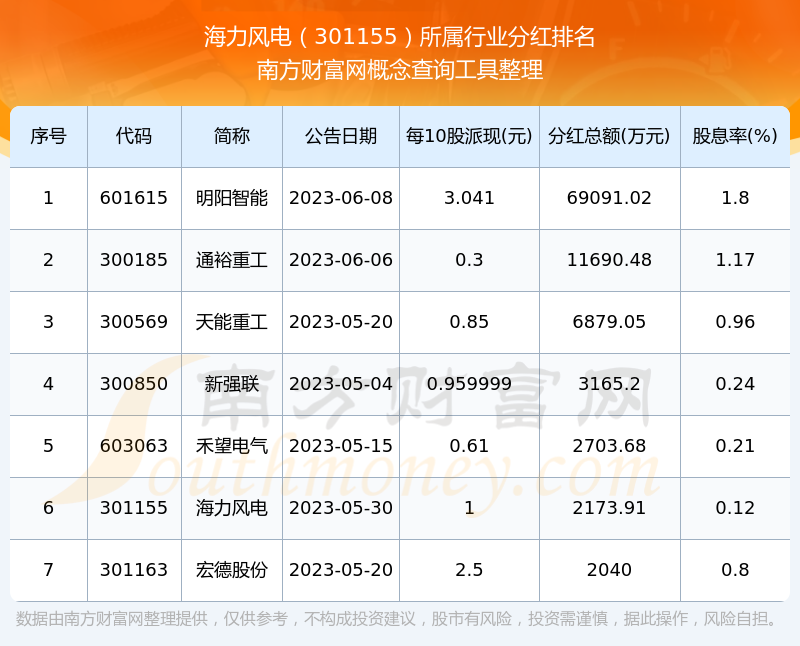Select stock name 宏德股份
Image resolution: width=800 pixels, height=646 pixels.
pyautogui.click(x=232, y=570)
